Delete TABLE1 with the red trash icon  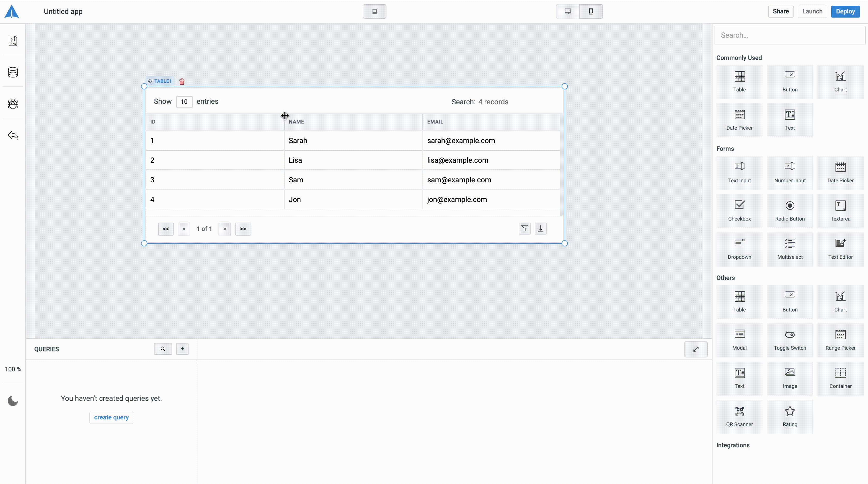pyautogui.click(x=182, y=82)
